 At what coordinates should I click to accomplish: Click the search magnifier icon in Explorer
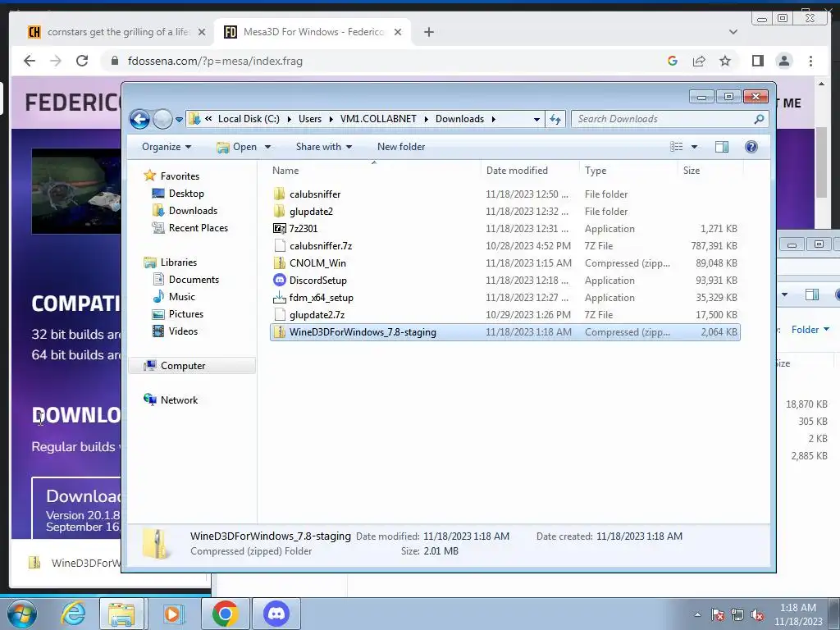tap(759, 119)
